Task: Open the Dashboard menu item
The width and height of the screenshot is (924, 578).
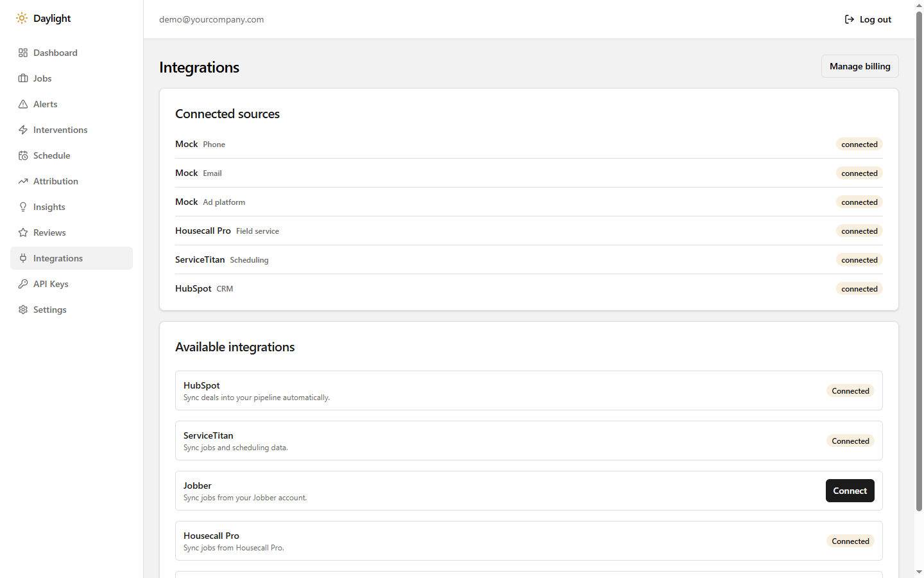Action: click(x=71, y=53)
